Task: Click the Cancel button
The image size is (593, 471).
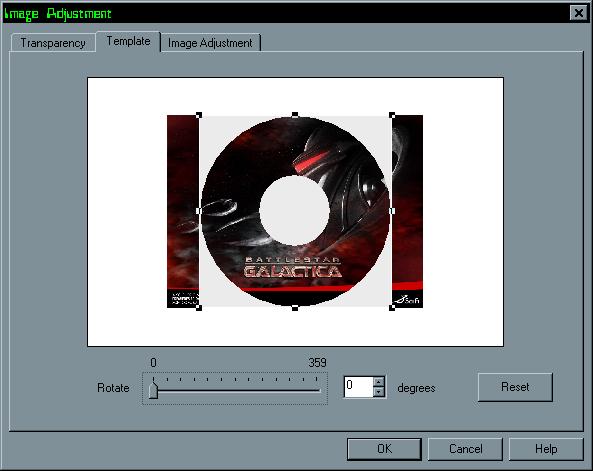Action: tap(466, 449)
